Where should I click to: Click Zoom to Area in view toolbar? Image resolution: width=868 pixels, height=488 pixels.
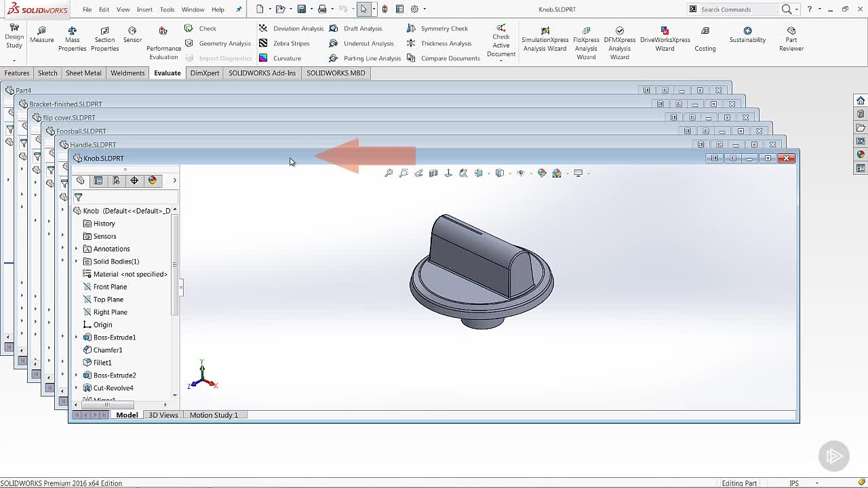tap(403, 174)
